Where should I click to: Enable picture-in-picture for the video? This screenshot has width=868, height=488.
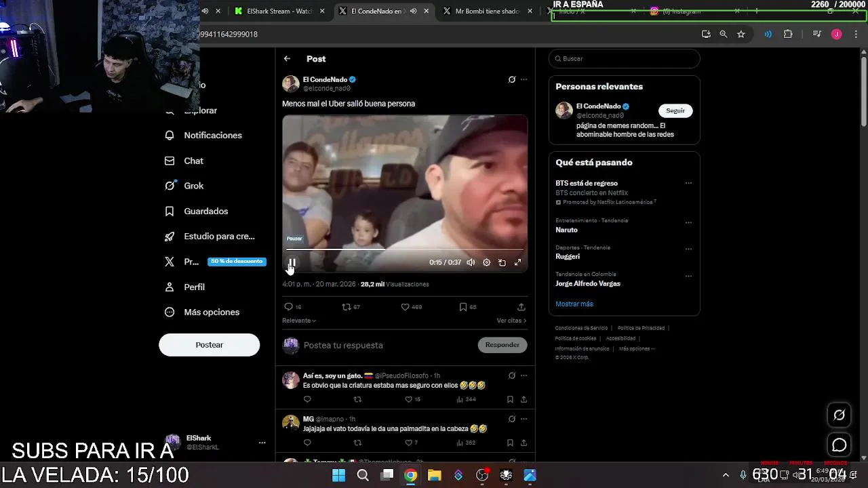click(502, 262)
